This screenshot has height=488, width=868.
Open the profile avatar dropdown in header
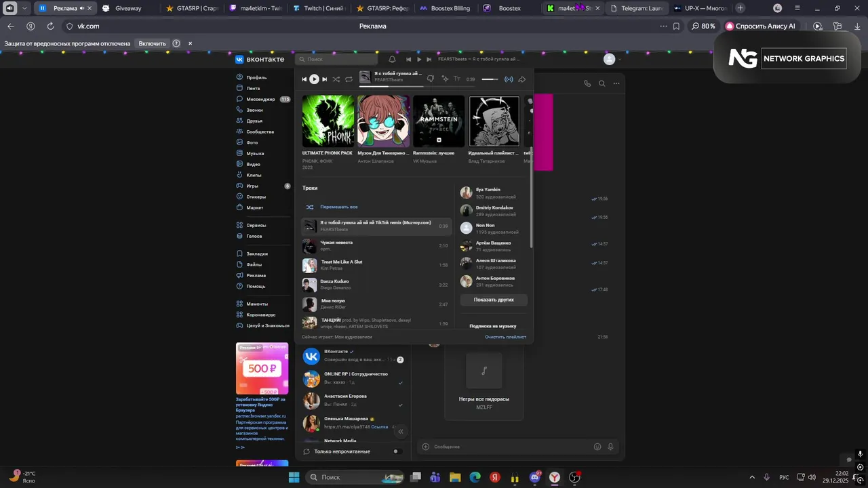[612, 59]
